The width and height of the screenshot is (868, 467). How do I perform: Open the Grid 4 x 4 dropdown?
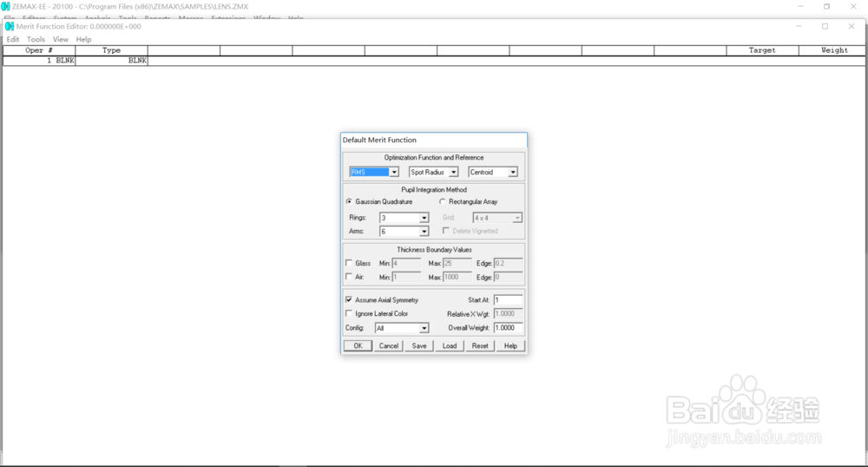517,218
